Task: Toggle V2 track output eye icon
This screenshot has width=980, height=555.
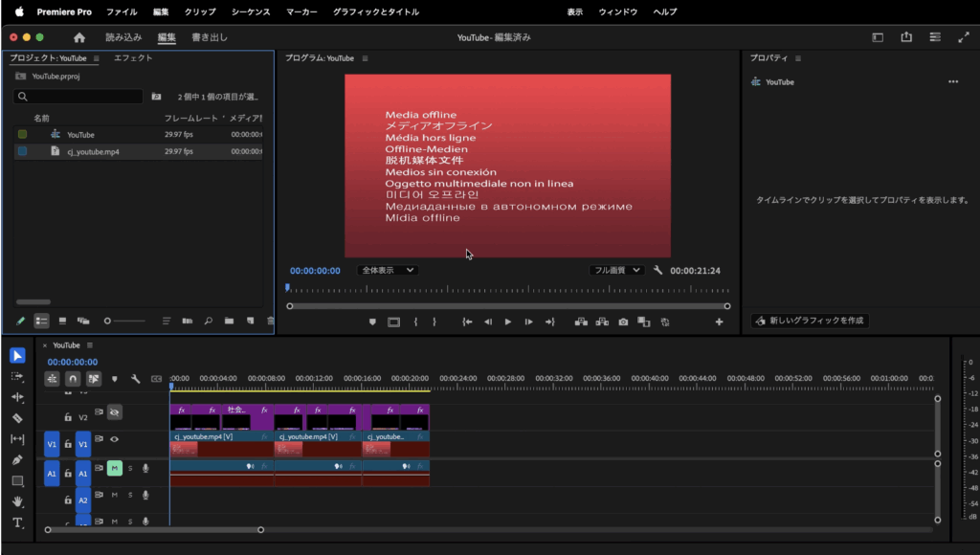Action: point(114,412)
